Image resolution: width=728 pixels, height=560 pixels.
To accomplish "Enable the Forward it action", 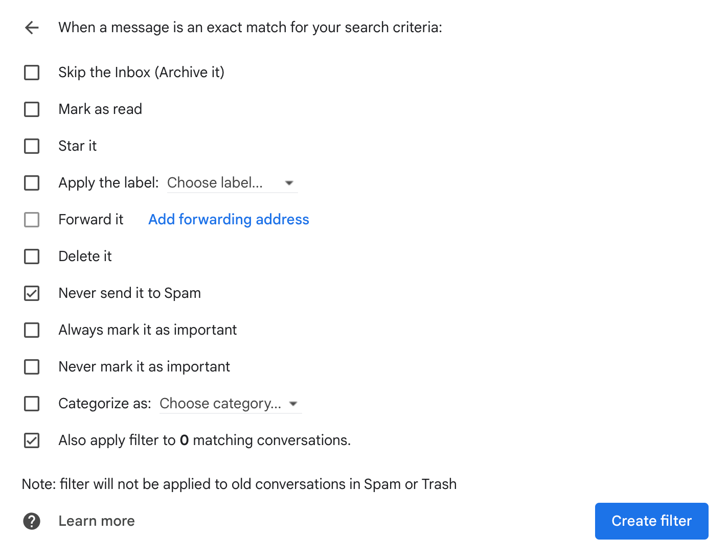I will [x=32, y=220].
